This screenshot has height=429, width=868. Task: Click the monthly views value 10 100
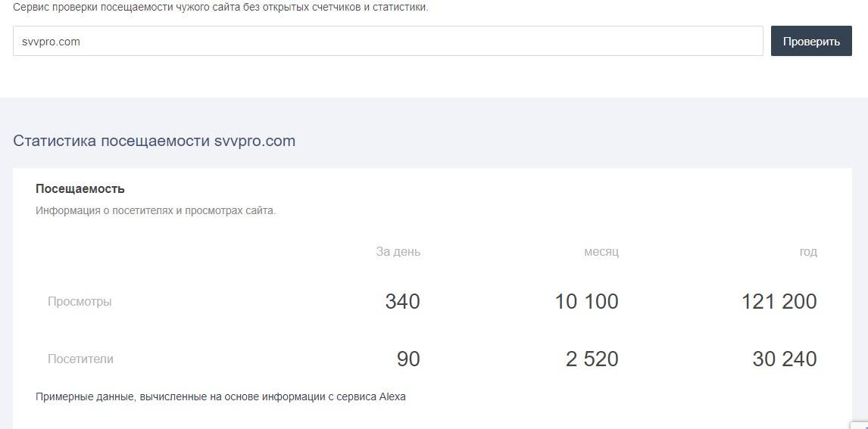click(586, 302)
